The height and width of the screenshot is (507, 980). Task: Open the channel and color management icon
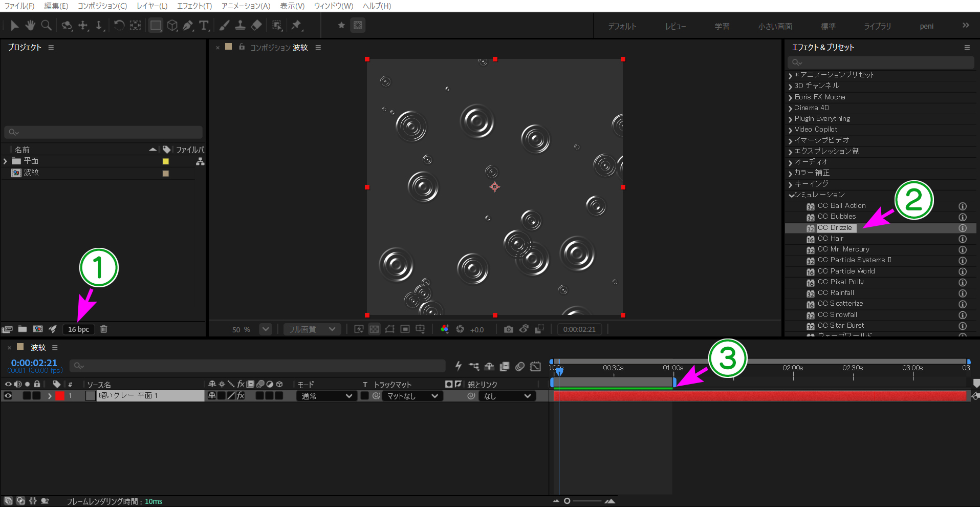click(445, 329)
